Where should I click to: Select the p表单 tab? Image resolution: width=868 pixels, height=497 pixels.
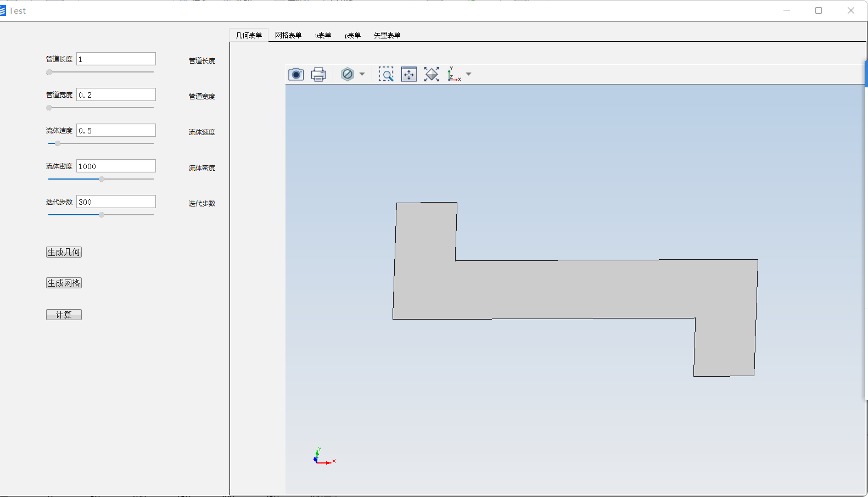(x=352, y=35)
